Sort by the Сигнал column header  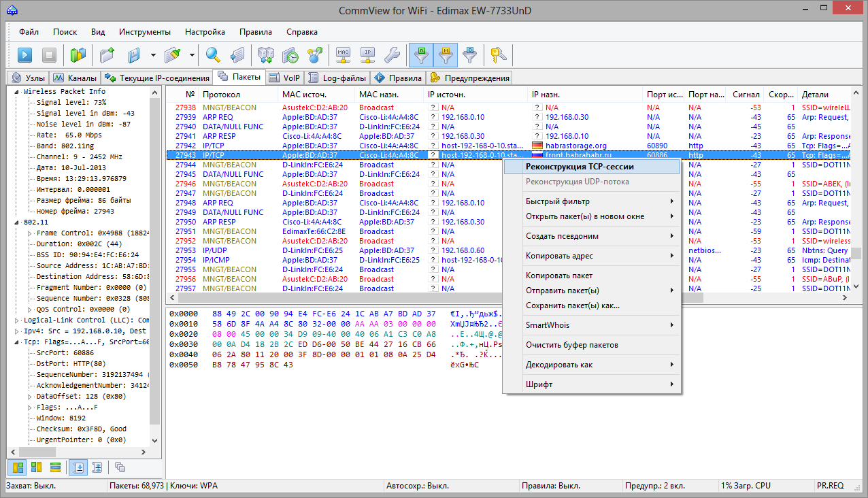pos(746,95)
